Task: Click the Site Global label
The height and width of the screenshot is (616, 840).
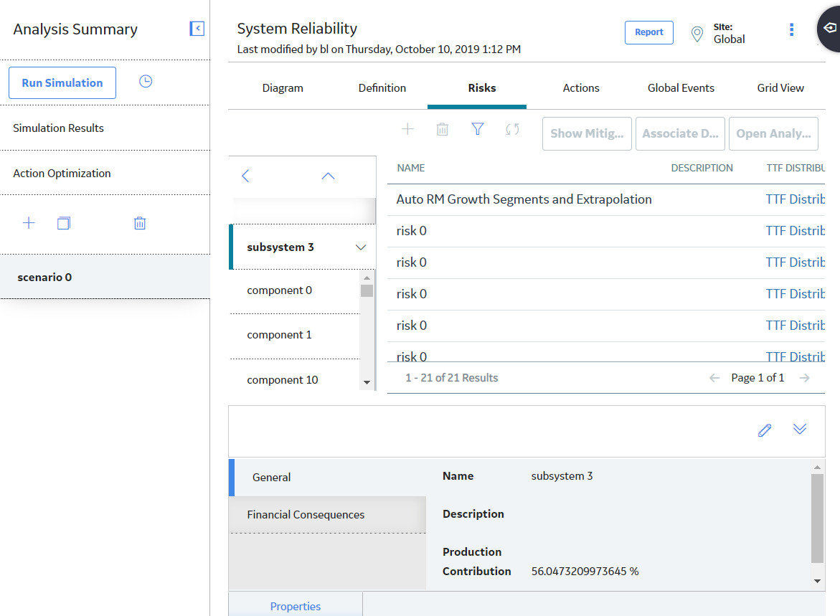Action: [729, 33]
